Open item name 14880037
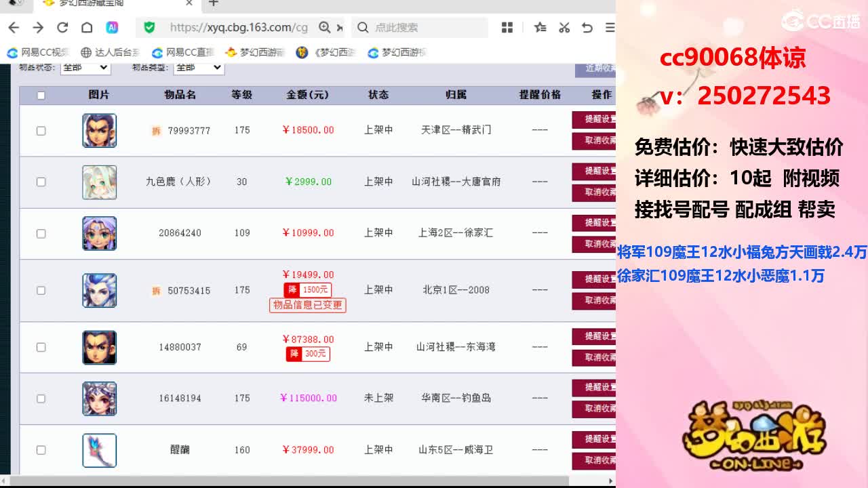 pos(180,347)
